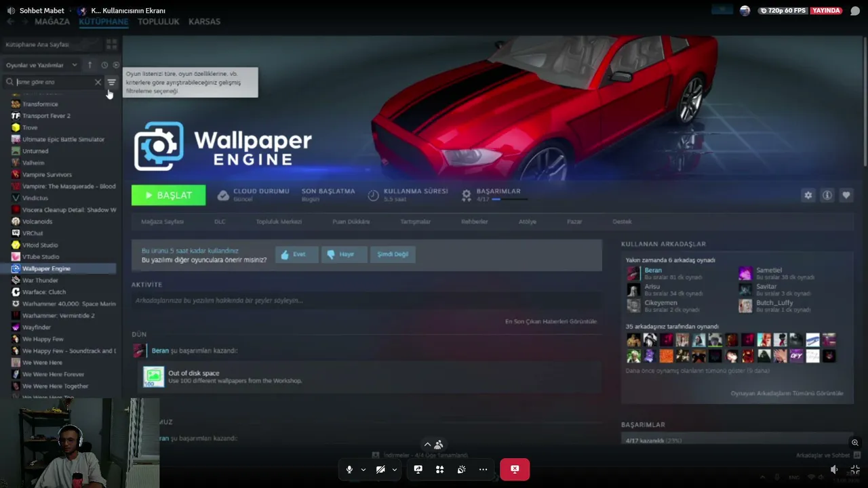Open Atölye workshop link
868x488 pixels.
528,222
